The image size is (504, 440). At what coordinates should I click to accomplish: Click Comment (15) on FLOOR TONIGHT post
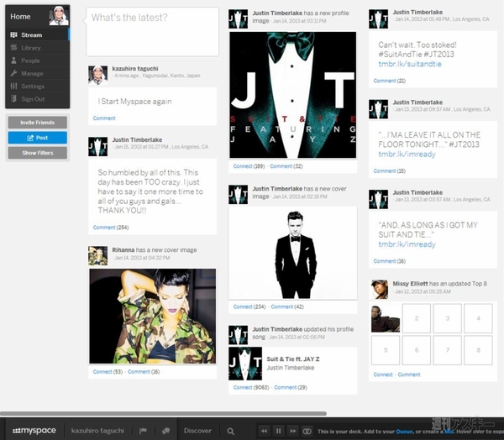pyautogui.click(x=389, y=171)
